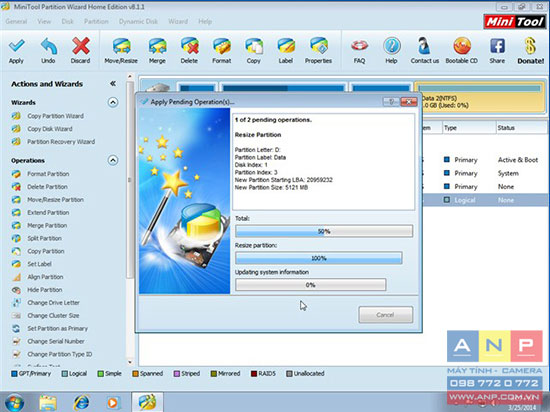Image resolution: width=550 pixels, height=412 pixels.
Task: Select the Logical partition row
Action: coord(486,200)
